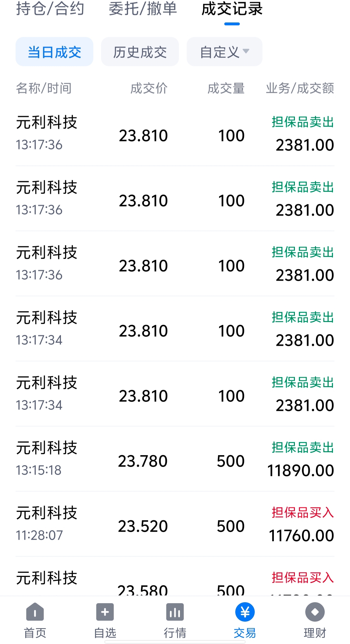Image resolution: width=350 pixels, height=644 pixels.
Task: Open the 首页 home icon
Action: tap(35, 612)
